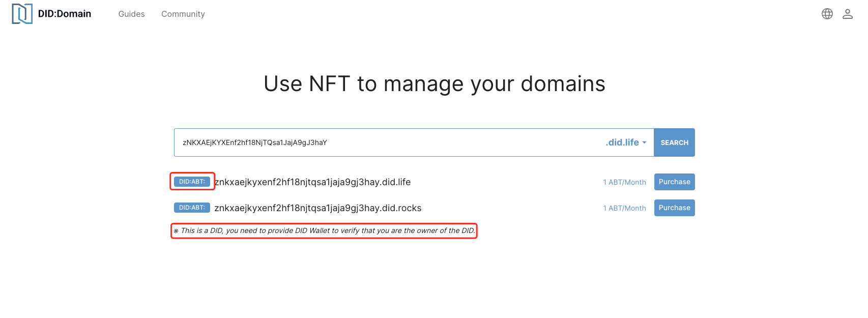The image size is (868, 318).
Task: Click the DID:ABT badge on .did.rocks row
Action: [x=192, y=208]
